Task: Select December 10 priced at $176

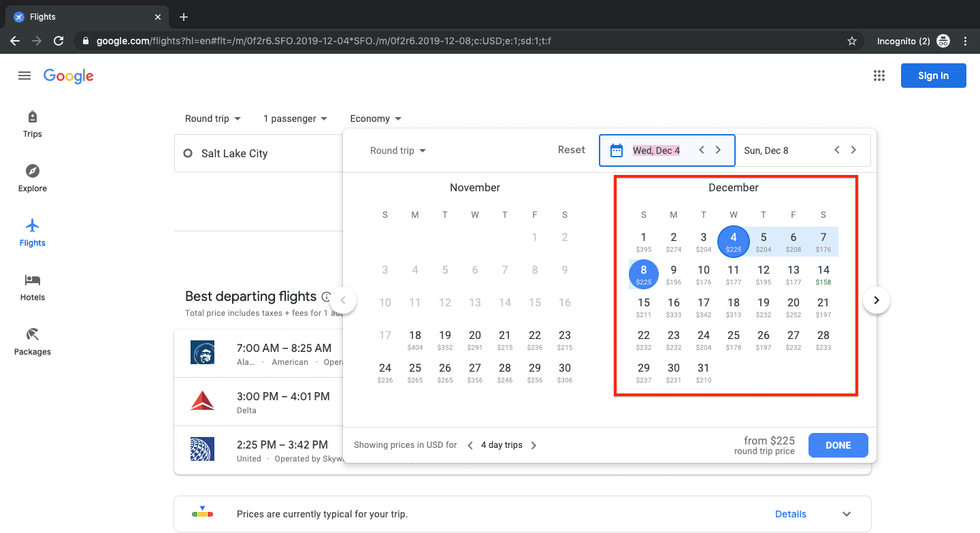Action: (x=704, y=274)
